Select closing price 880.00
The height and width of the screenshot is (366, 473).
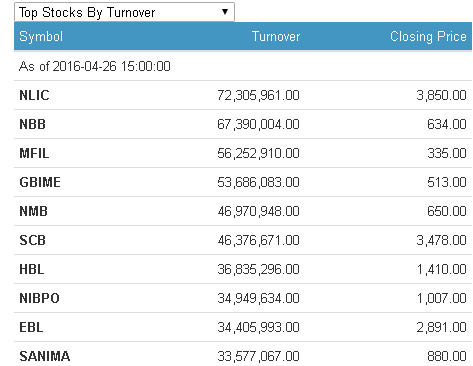click(447, 356)
